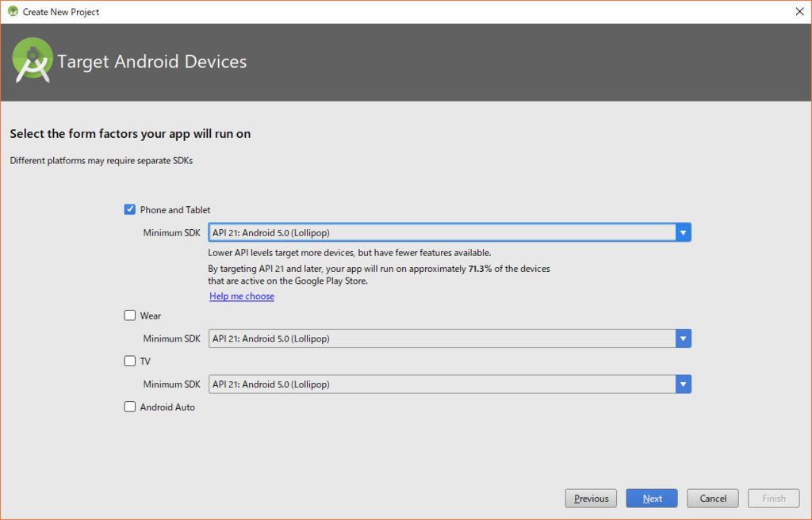Click the Finish button
This screenshot has width=812, height=520.
click(x=774, y=499)
